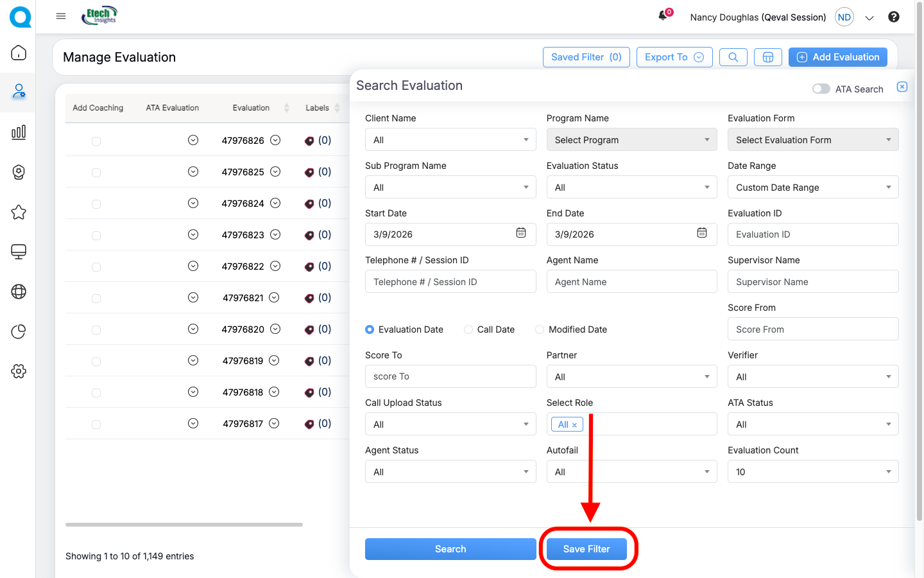
Task: Select the Call Date radio button
Action: [468, 329]
